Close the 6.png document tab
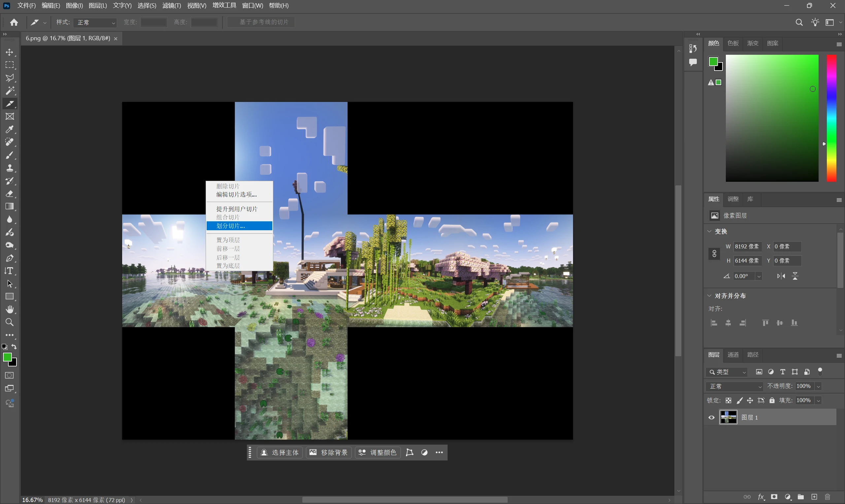845x504 pixels. pos(116,39)
